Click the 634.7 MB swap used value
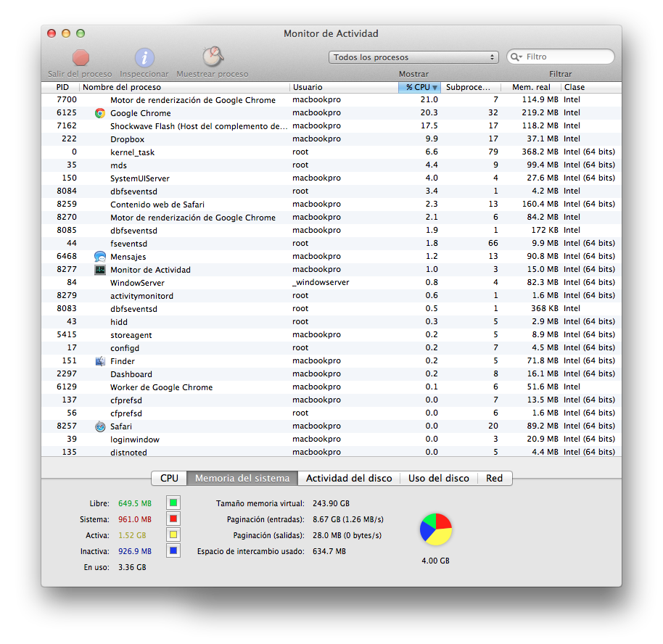The width and height of the screenshot is (663, 644). [x=329, y=551]
